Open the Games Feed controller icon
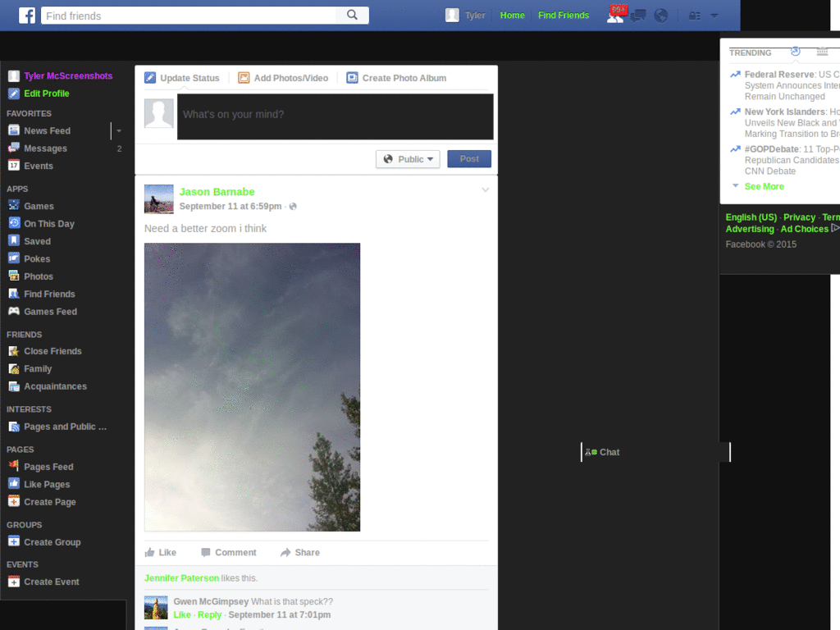Image resolution: width=840 pixels, height=630 pixels. click(x=14, y=311)
